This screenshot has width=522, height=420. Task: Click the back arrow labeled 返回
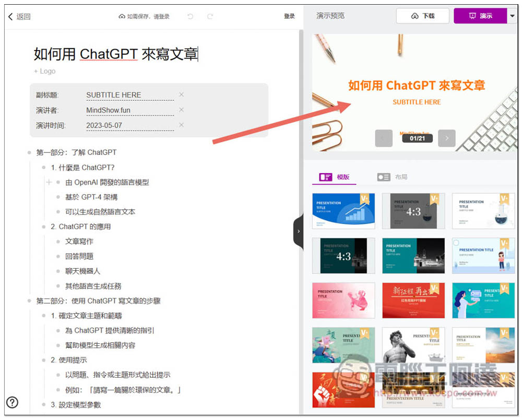coord(19,17)
